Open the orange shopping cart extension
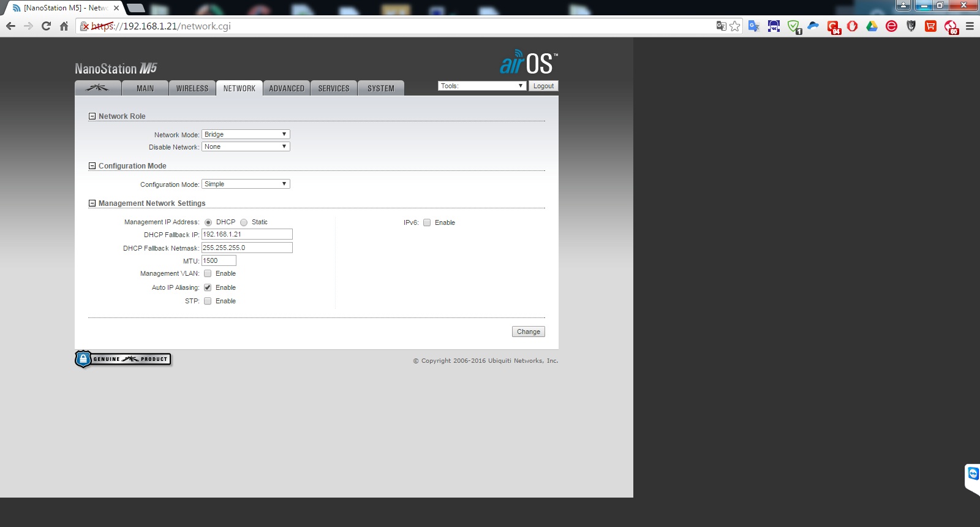This screenshot has height=527, width=980. tap(931, 26)
